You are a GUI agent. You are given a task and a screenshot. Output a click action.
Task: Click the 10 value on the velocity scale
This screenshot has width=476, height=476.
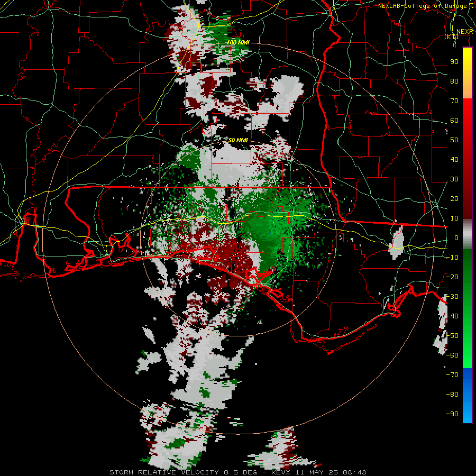click(x=454, y=218)
